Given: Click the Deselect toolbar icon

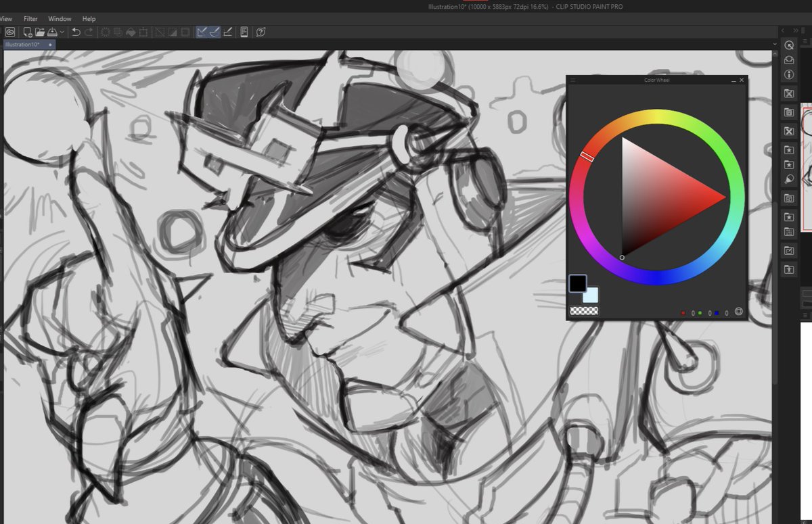Looking at the screenshot, I should (160, 32).
